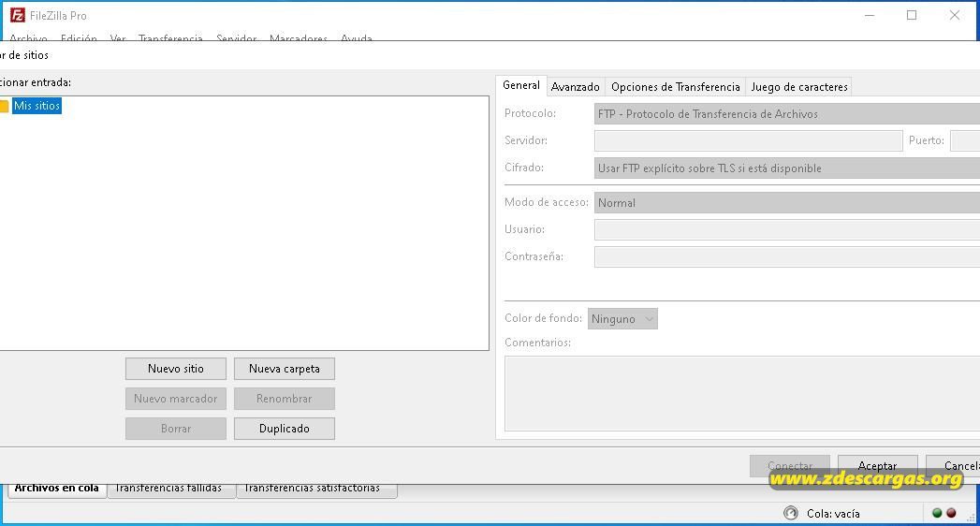The image size is (980, 526).
Task: Open Opciones de Transferencia tab
Action: 676,87
